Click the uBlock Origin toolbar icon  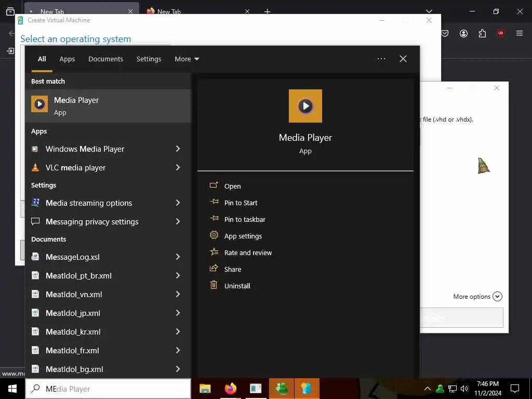point(501,33)
